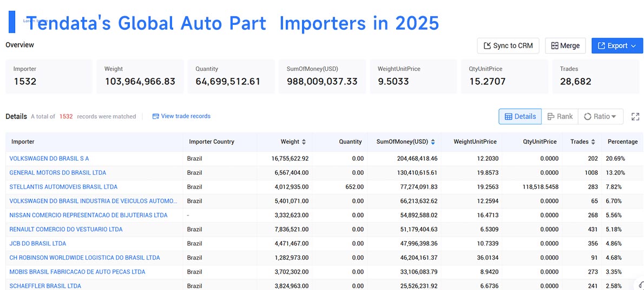Sort by the Trades column arrows

point(593,142)
